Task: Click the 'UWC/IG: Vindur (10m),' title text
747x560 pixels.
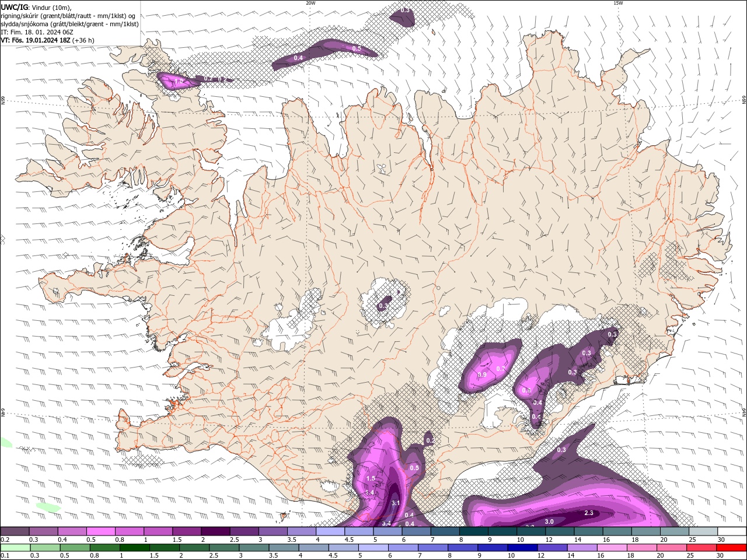Action: tap(36, 7)
